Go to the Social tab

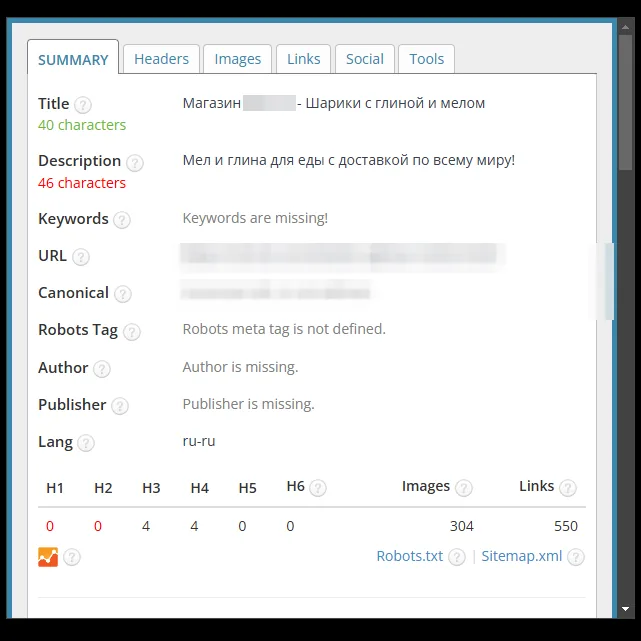click(x=365, y=59)
